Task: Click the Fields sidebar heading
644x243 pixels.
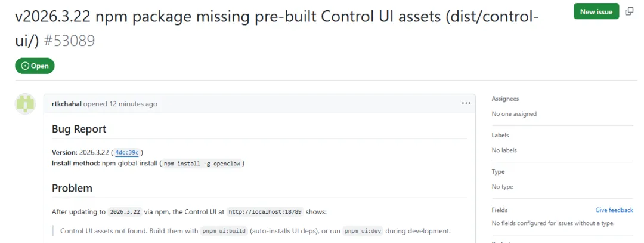Action: pos(500,210)
